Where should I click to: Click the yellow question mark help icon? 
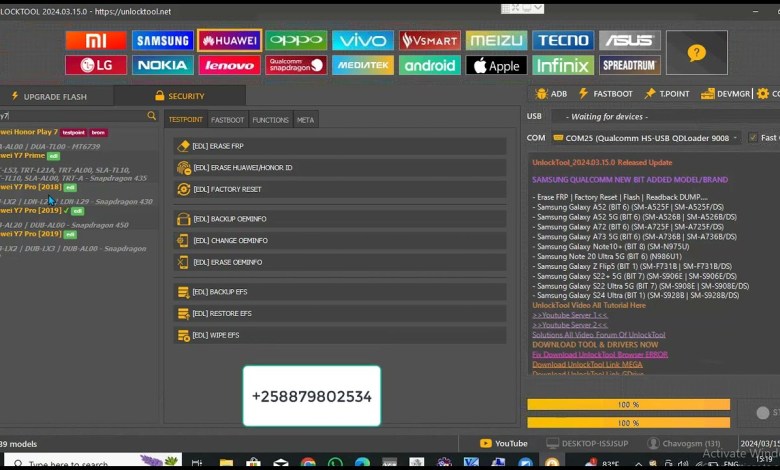coord(697,53)
